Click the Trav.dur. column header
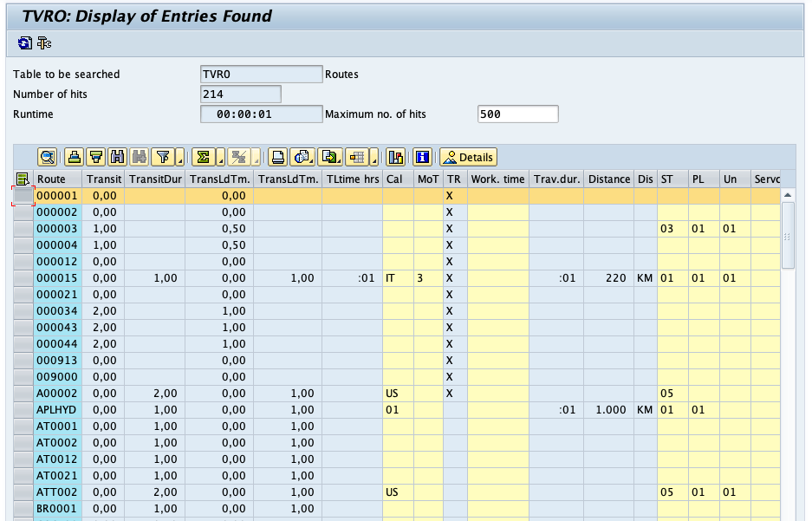Image resolution: width=812 pixels, height=521 pixels. pos(556,179)
